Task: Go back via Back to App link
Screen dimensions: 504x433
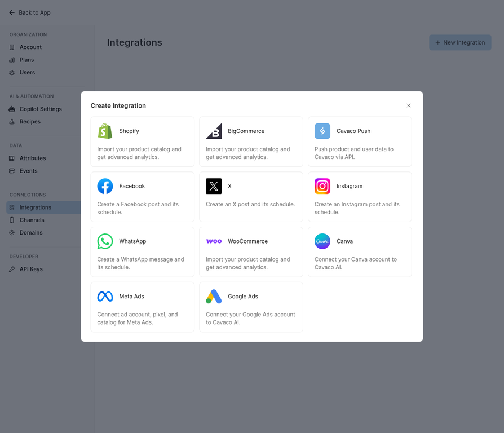Action: click(x=30, y=12)
